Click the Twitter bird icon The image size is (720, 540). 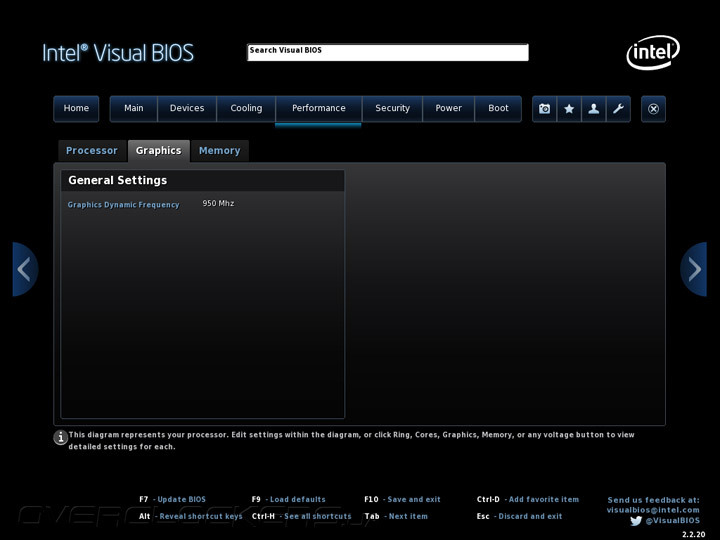tap(636, 521)
